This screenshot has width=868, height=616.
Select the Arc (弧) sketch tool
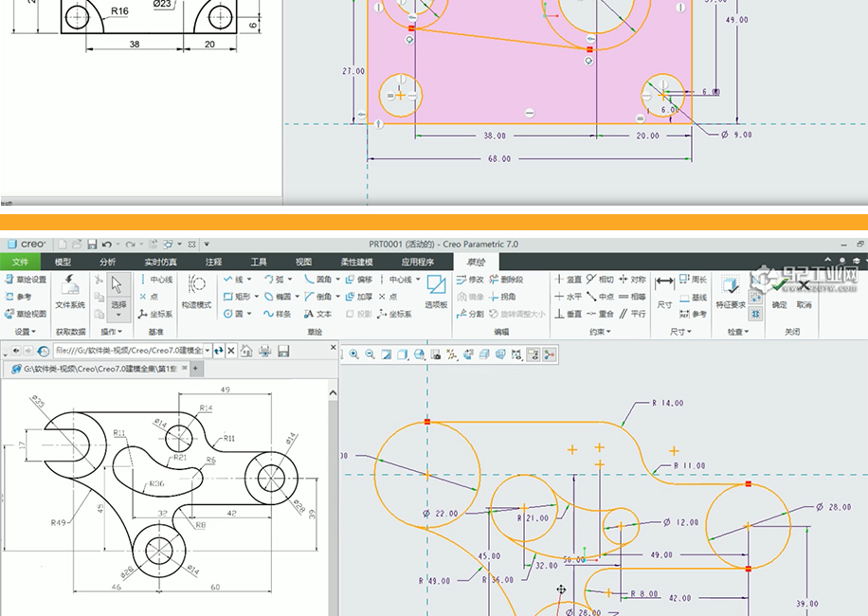pyautogui.click(x=274, y=280)
